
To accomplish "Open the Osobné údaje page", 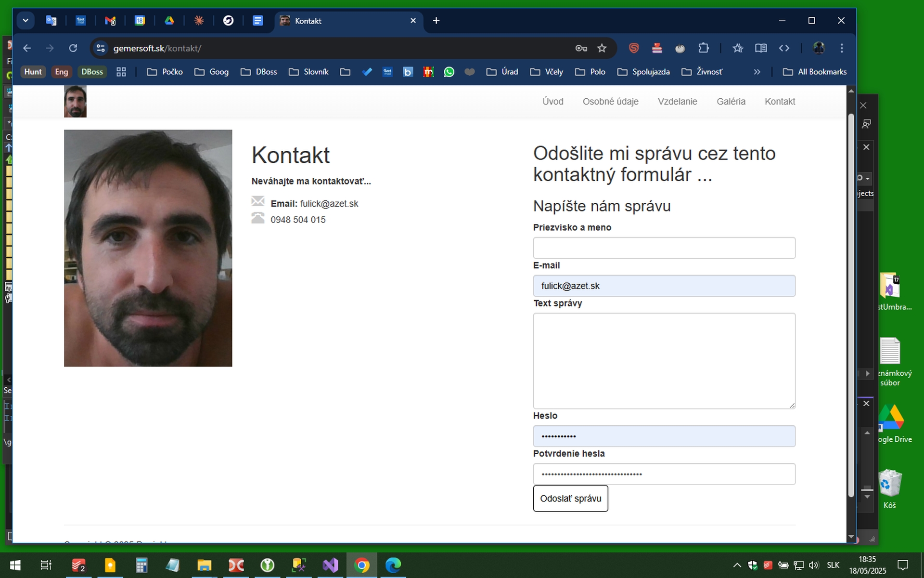I will (610, 102).
